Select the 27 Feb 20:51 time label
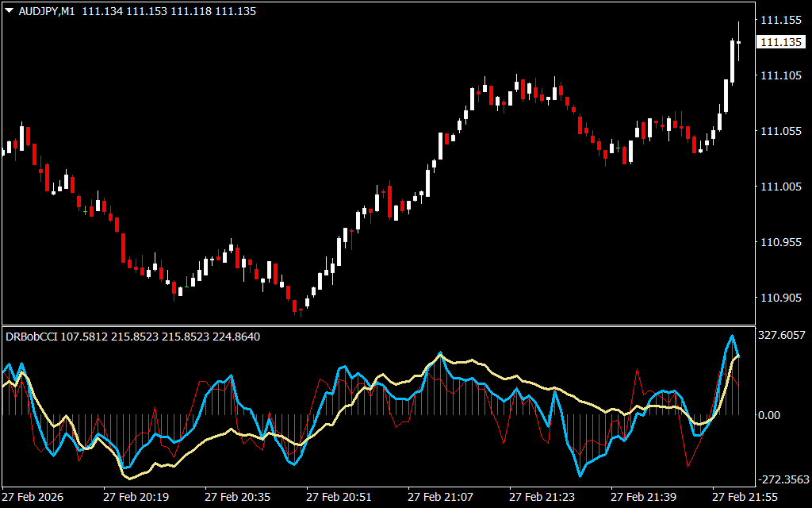 (339, 496)
